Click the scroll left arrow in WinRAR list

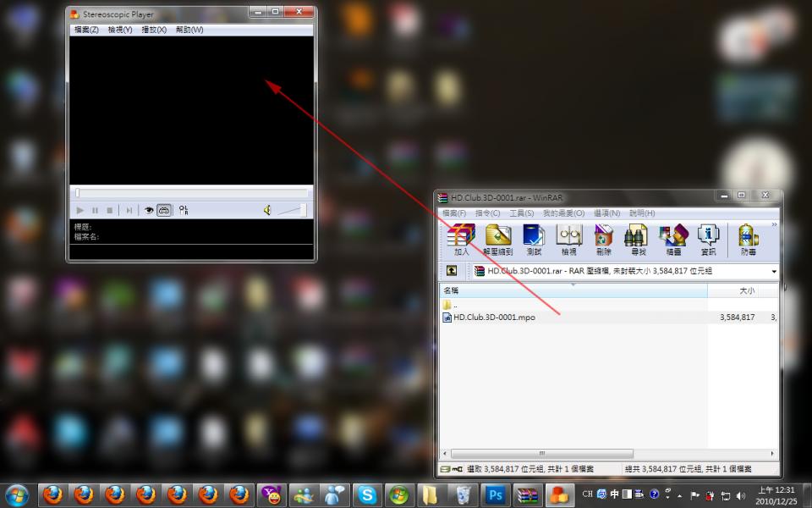pyautogui.click(x=445, y=454)
